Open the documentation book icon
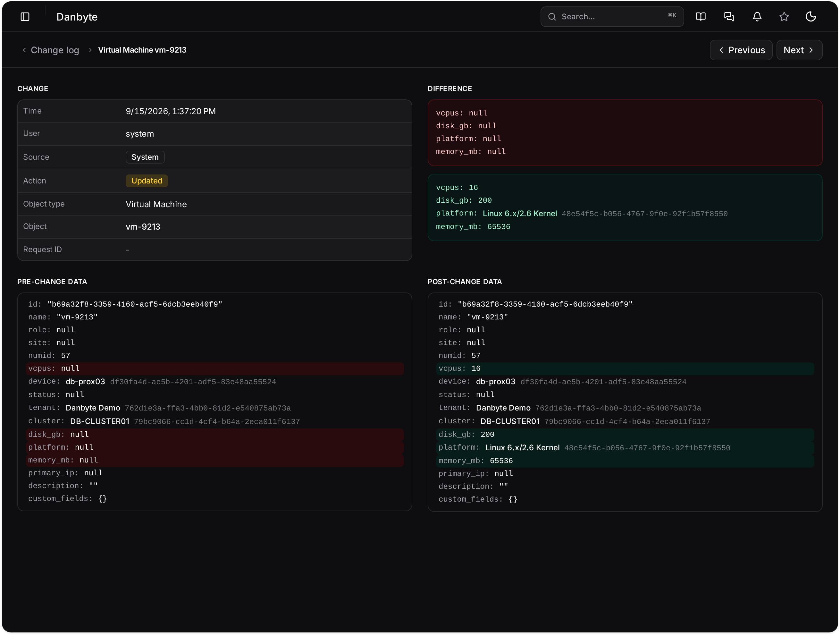The height and width of the screenshot is (635, 840). coord(701,17)
